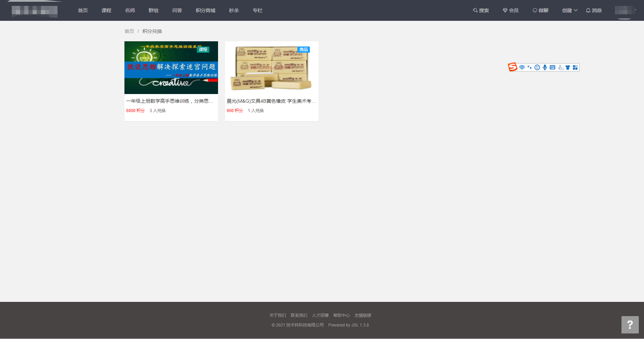Open title 晨光(M&G)文具4B黄色橡皮
644x339 pixels.
point(271,101)
